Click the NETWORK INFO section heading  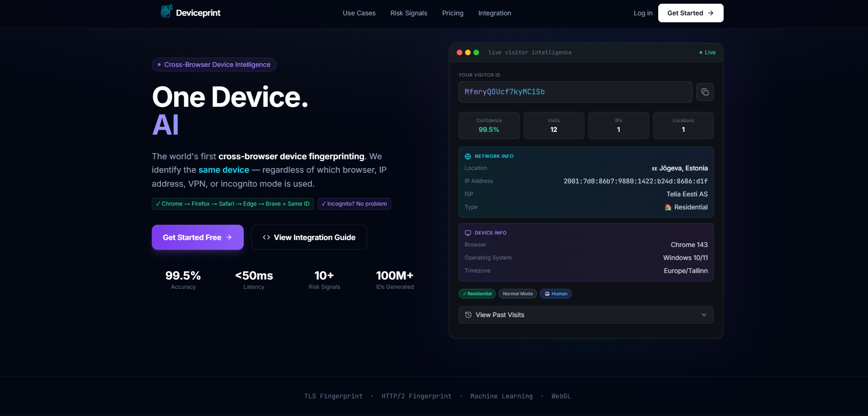494,156
